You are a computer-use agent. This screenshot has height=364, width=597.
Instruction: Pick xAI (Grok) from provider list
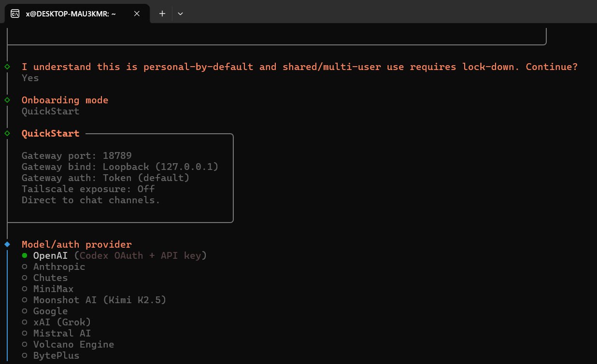click(x=62, y=322)
